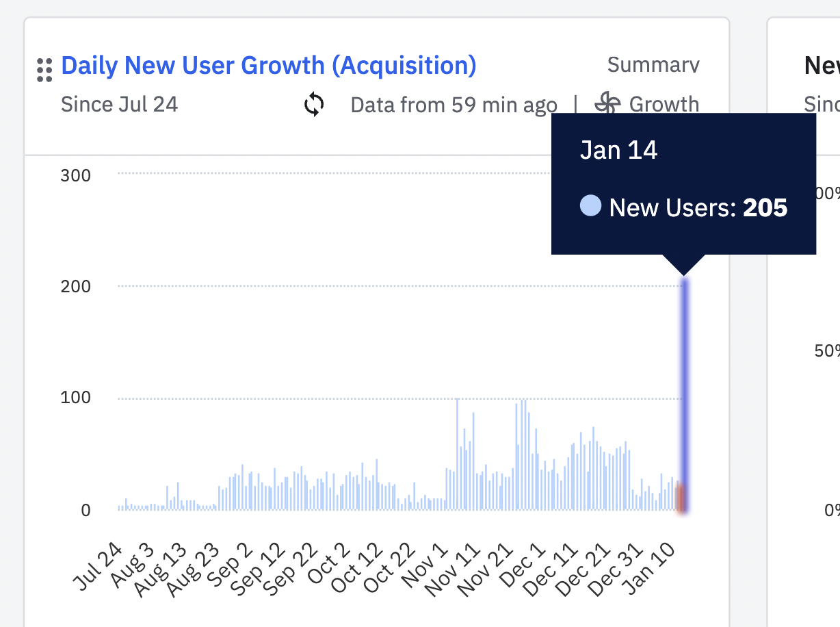Click the Growth pinwheel icon
Screen dimensions: 840x627
click(x=607, y=105)
